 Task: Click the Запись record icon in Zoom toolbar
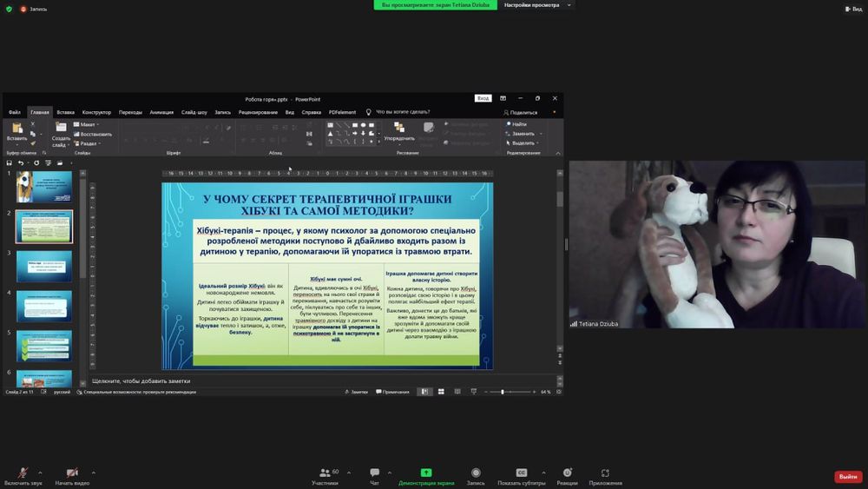tap(476, 472)
